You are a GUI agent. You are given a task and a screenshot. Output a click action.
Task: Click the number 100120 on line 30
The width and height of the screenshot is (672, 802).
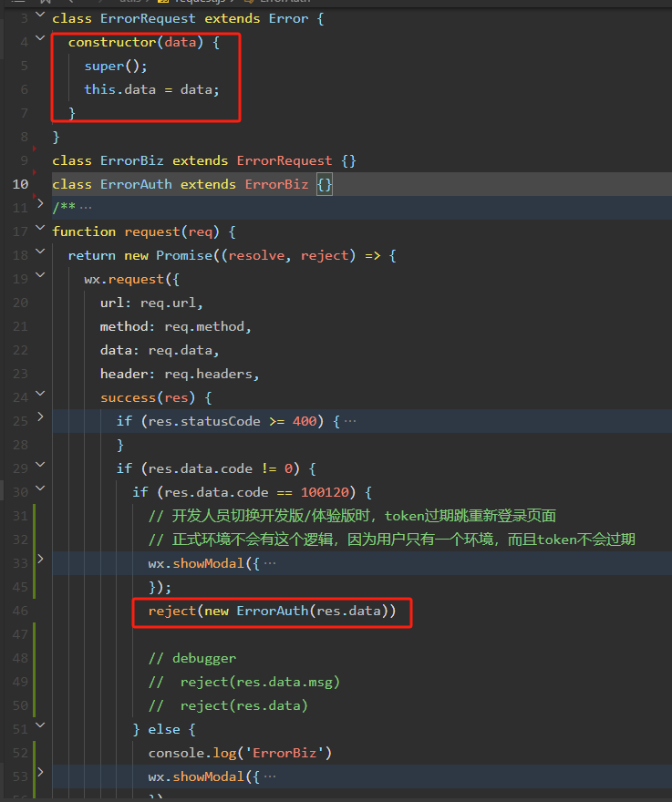tap(325, 492)
